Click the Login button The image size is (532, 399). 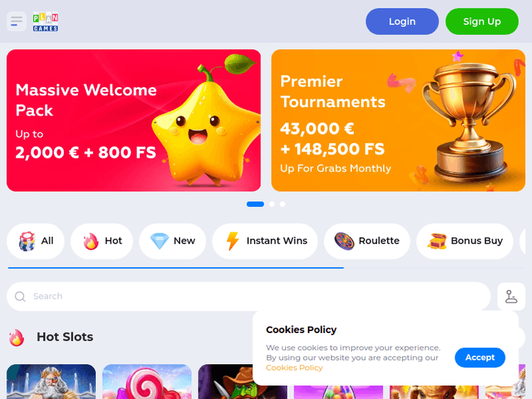coord(402,21)
